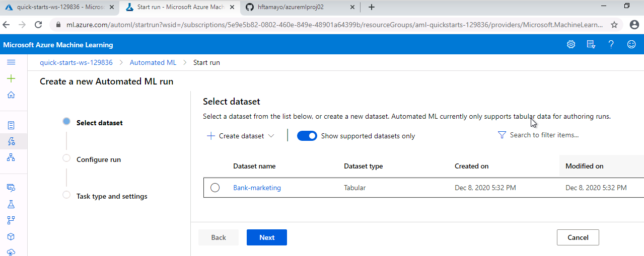Sort by Dataset type column
Viewport: 644px width, 256px height.
click(x=363, y=166)
